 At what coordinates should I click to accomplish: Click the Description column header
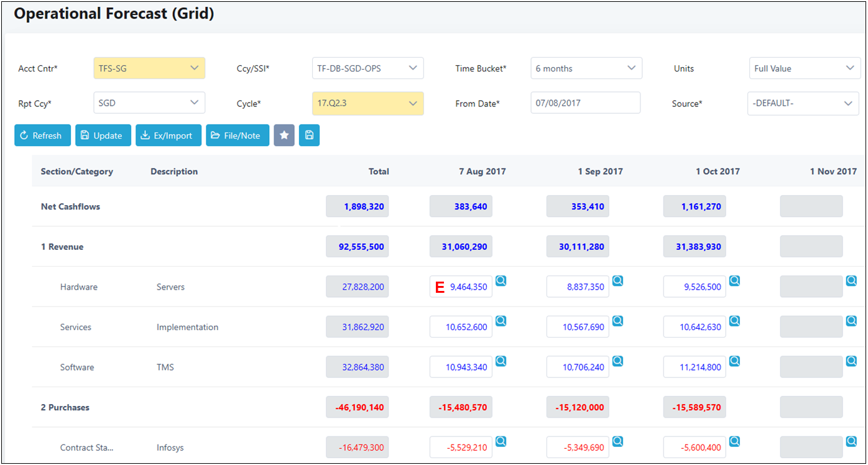(x=174, y=172)
